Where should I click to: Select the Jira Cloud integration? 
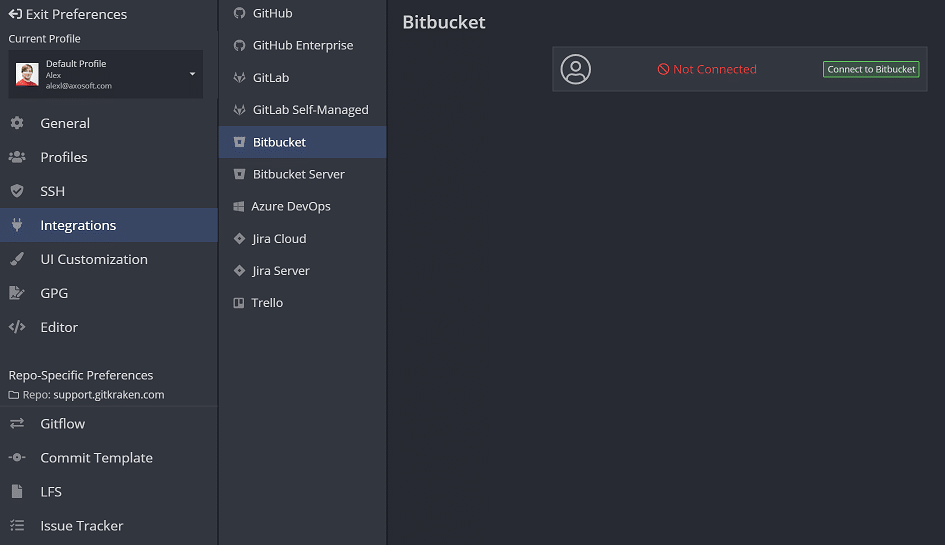303,238
